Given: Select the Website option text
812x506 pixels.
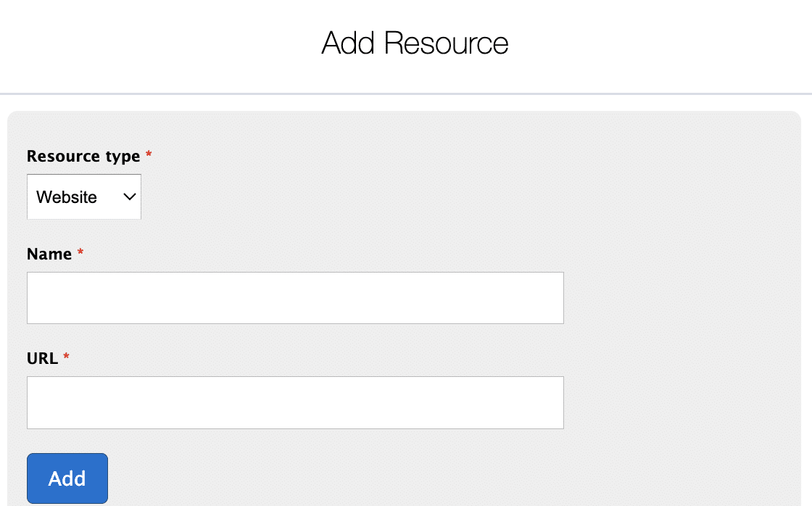Looking at the screenshot, I should point(67,197).
